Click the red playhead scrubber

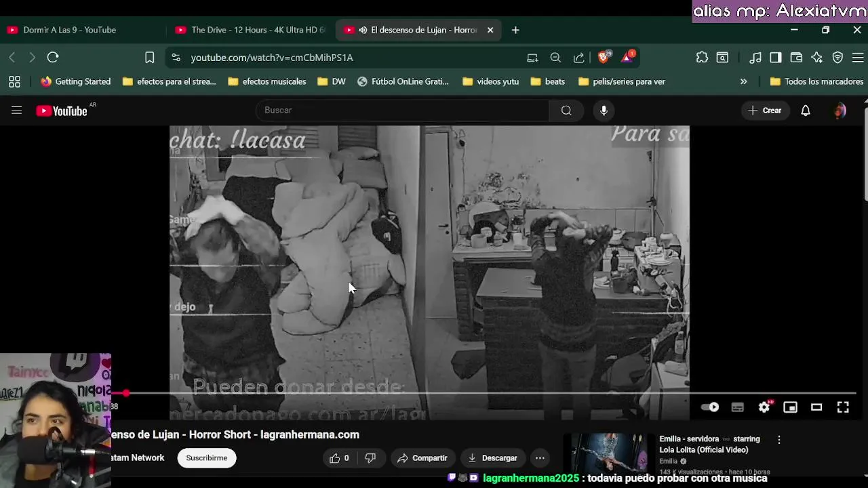point(126,393)
